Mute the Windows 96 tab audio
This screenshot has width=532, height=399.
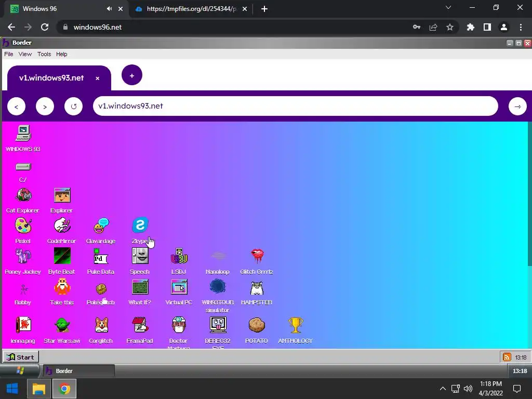pos(109,9)
